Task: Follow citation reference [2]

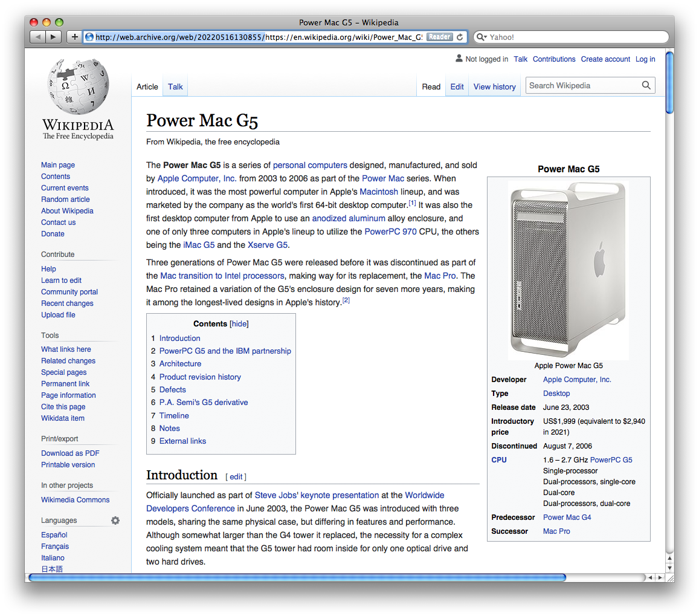Action: (346, 300)
